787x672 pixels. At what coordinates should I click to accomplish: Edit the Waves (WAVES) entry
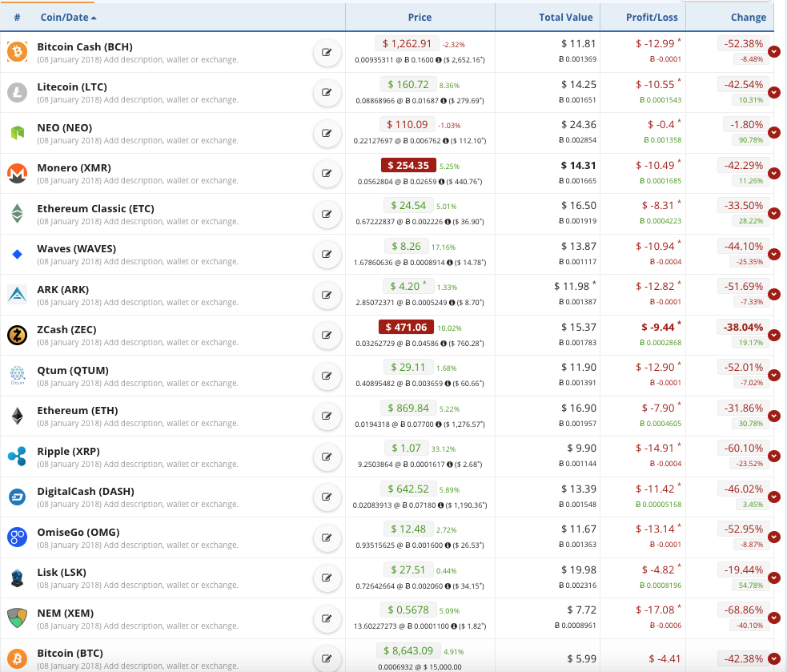click(x=327, y=254)
